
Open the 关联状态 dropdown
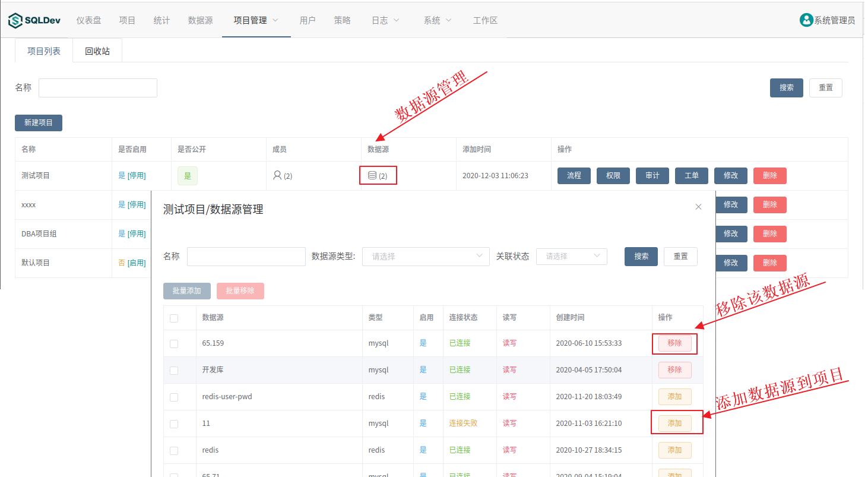(x=571, y=256)
